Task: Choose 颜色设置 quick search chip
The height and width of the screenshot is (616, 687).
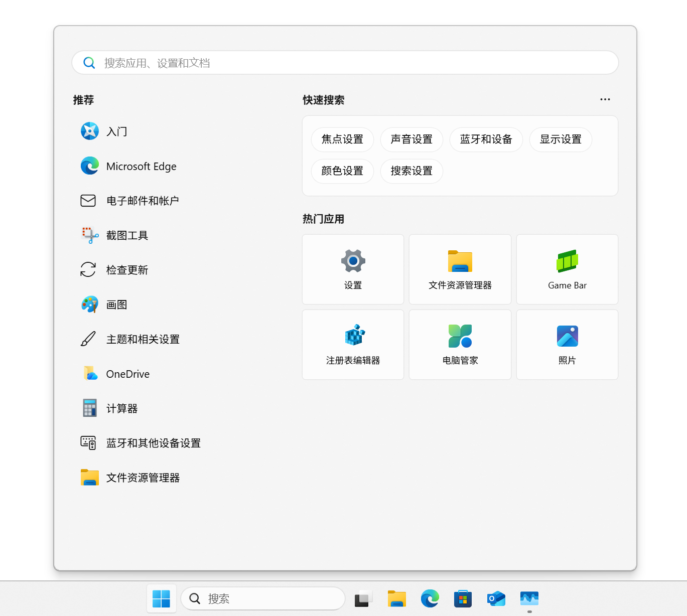Action: click(x=342, y=171)
